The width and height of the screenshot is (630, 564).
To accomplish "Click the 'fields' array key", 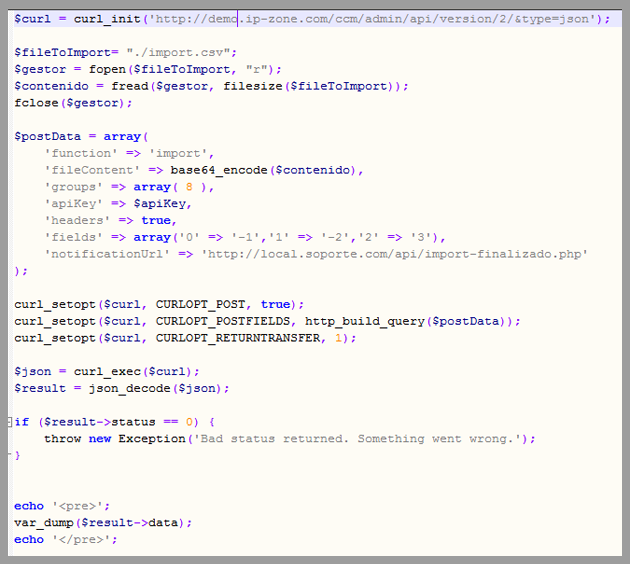I will point(74,237).
